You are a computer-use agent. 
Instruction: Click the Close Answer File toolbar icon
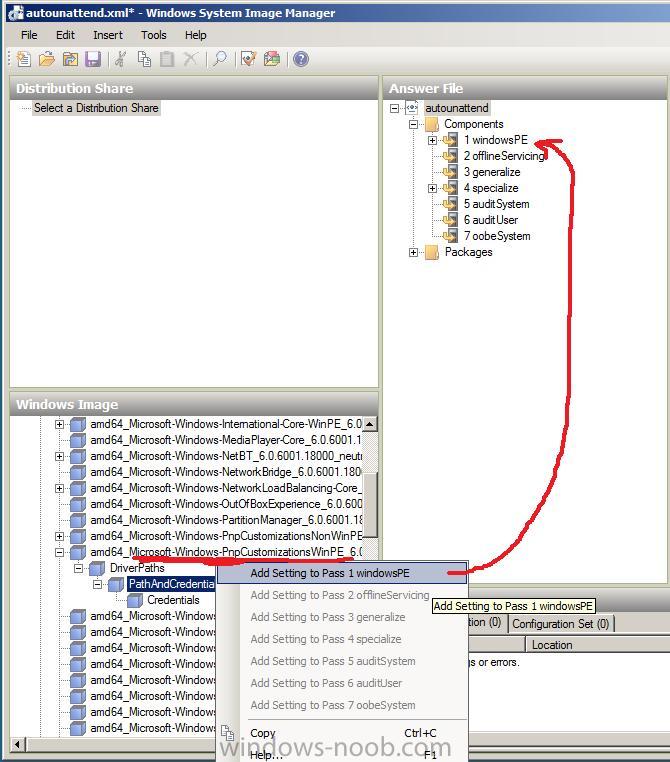pyautogui.click(x=70, y=59)
